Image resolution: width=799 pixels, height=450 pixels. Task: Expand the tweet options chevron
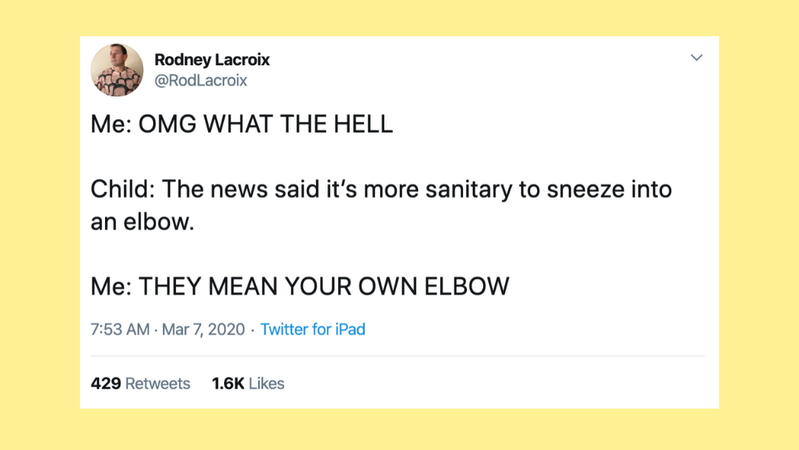click(697, 58)
